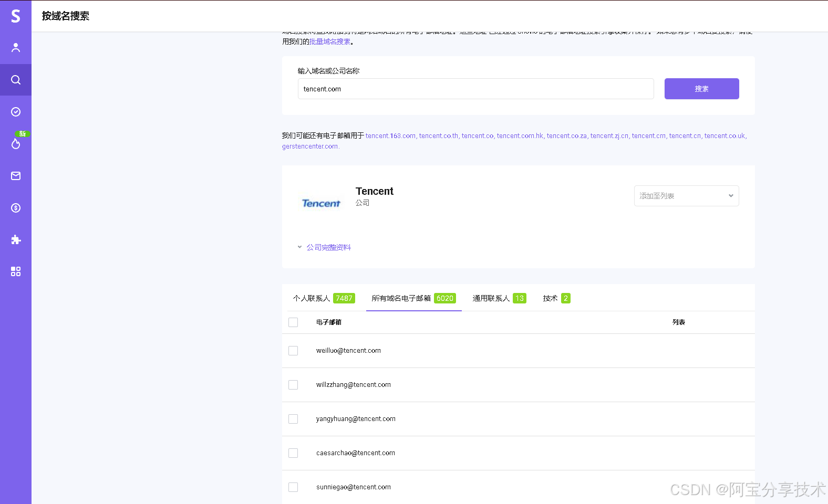
Task: Check the box for yangyhuang@tencent.com
Action: (293, 419)
